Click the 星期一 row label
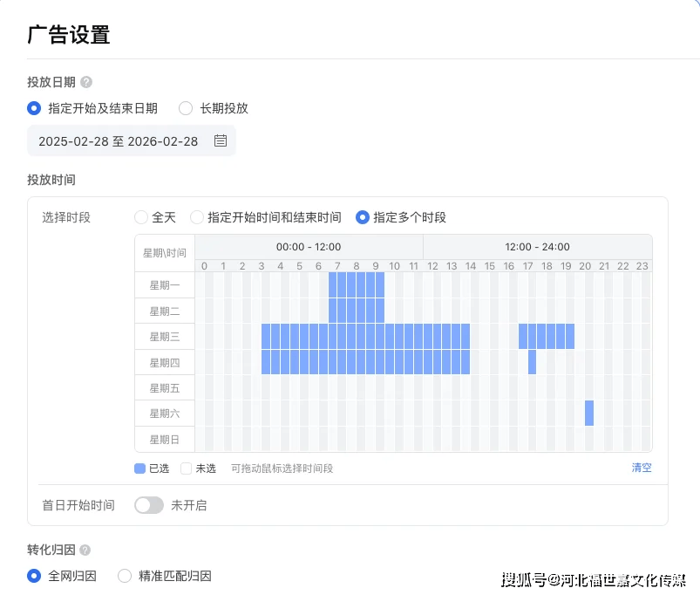 [x=165, y=285]
